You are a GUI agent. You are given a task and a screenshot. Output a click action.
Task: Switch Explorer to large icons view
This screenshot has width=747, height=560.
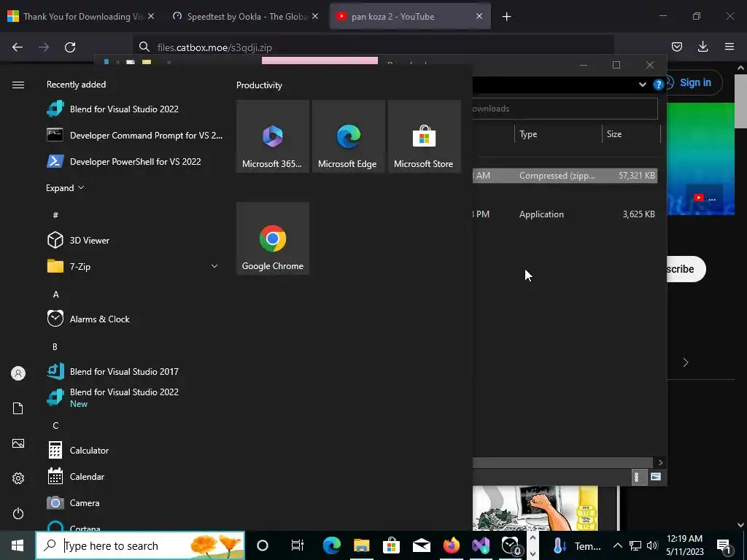tap(656, 477)
